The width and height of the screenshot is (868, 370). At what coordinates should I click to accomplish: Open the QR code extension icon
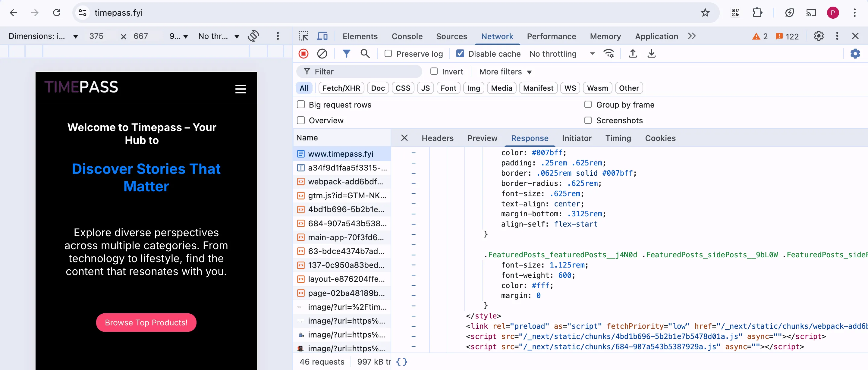click(735, 13)
